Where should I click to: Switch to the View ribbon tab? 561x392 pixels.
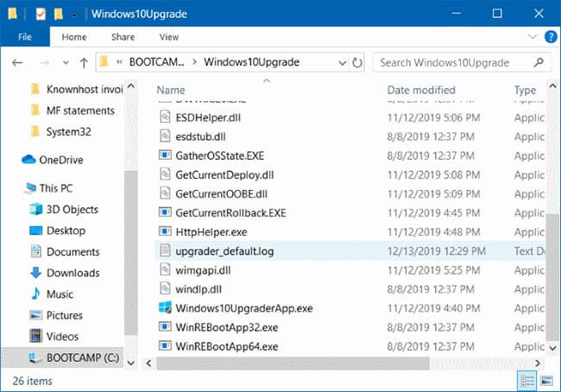(x=169, y=37)
